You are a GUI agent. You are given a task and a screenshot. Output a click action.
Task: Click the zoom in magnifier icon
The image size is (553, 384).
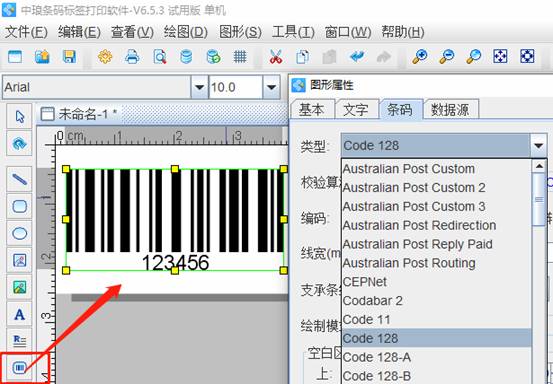click(420, 56)
